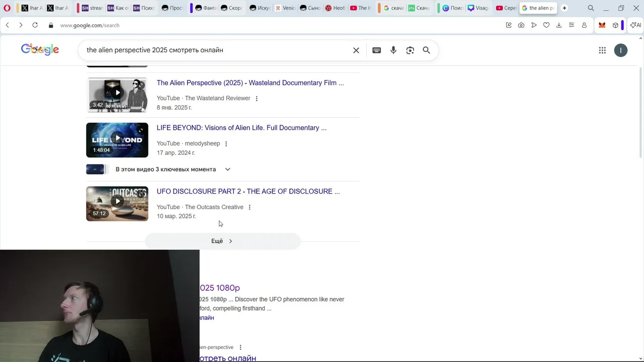This screenshot has width=644, height=362.
Task: Open the '025 1080p' result link
Action: click(220, 288)
